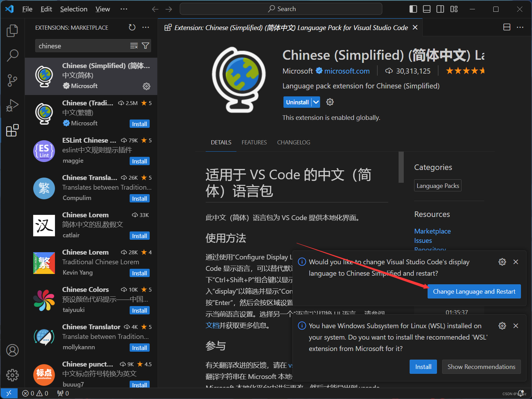Install Chinese Lorem by Kevin Yang
This screenshot has height=399, width=532.
coord(140,273)
